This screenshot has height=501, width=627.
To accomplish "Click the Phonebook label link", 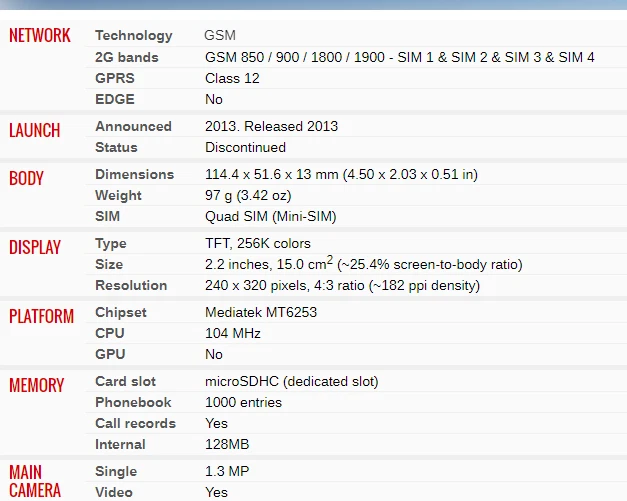I will [133, 402].
